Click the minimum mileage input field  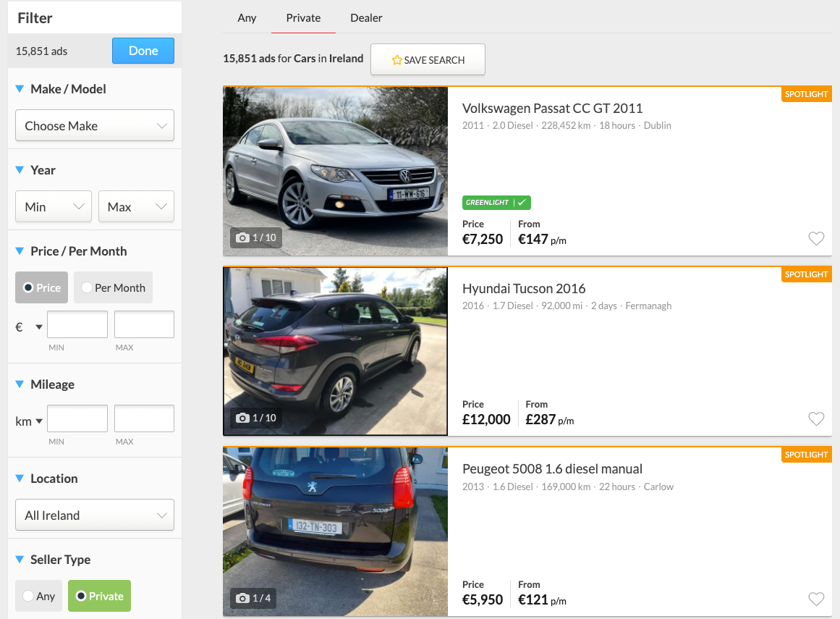pyautogui.click(x=77, y=418)
